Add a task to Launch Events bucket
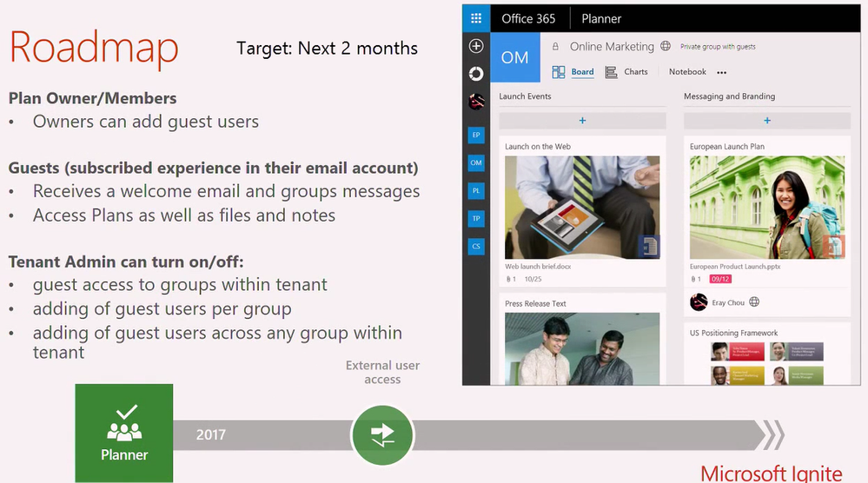 coord(582,121)
